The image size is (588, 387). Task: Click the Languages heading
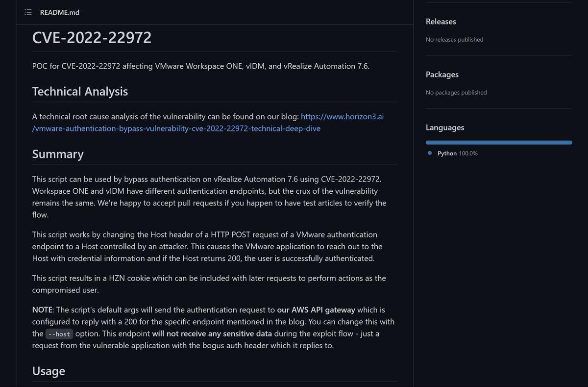tap(445, 128)
